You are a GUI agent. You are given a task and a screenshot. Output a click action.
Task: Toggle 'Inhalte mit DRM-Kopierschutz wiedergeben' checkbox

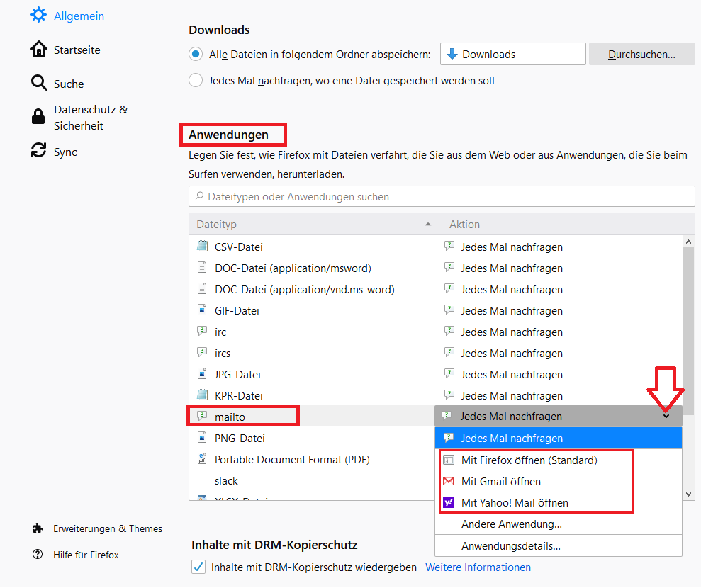click(x=198, y=567)
